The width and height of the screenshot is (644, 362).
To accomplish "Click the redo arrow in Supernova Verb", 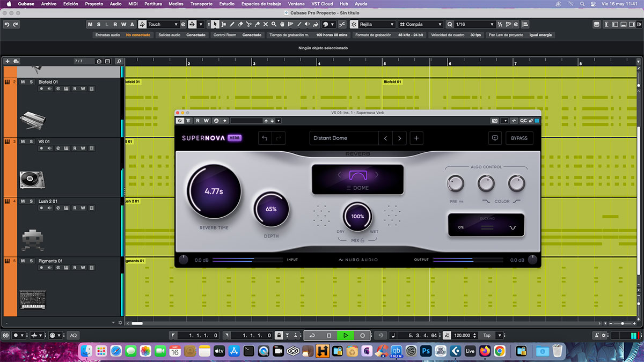I will [279, 138].
